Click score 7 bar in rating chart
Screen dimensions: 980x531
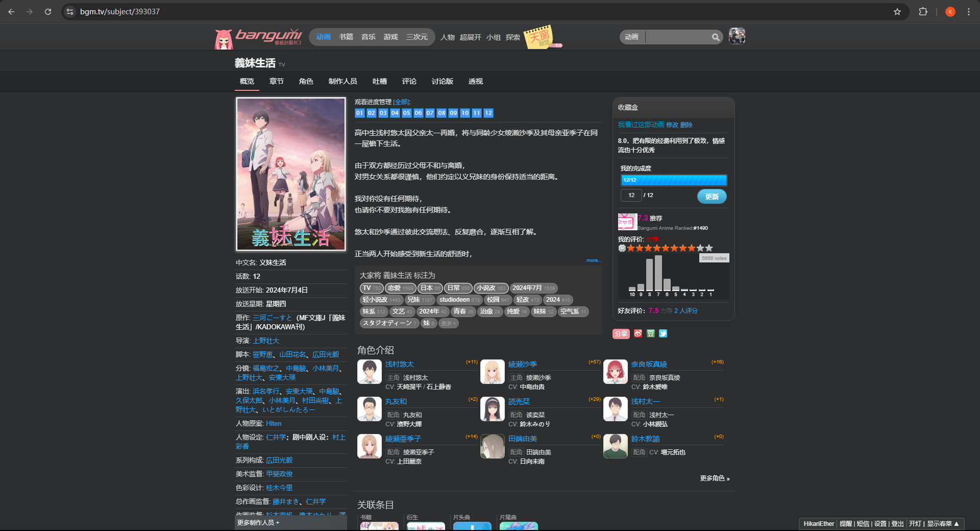click(x=658, y=273)
